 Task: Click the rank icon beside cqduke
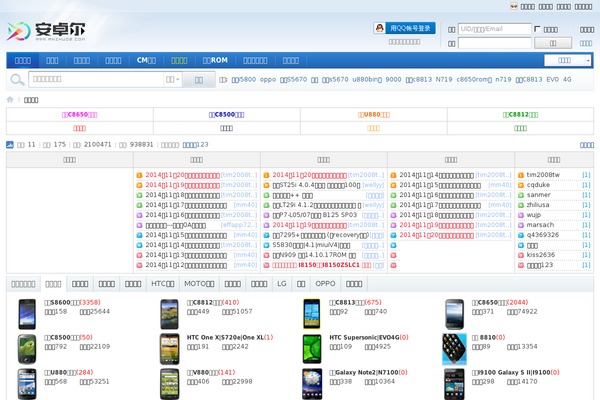(x=521, y=185)
